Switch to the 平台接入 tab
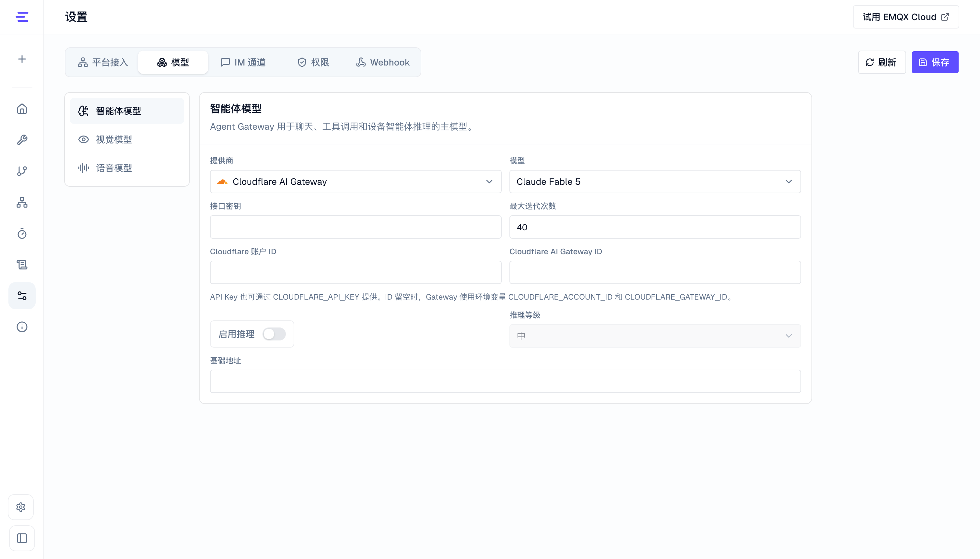Viewport: 980px width, 559px height. (103, 62)
